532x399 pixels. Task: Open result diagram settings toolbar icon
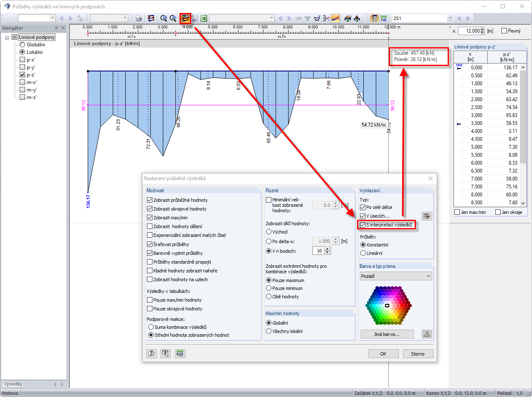point(185,18)
